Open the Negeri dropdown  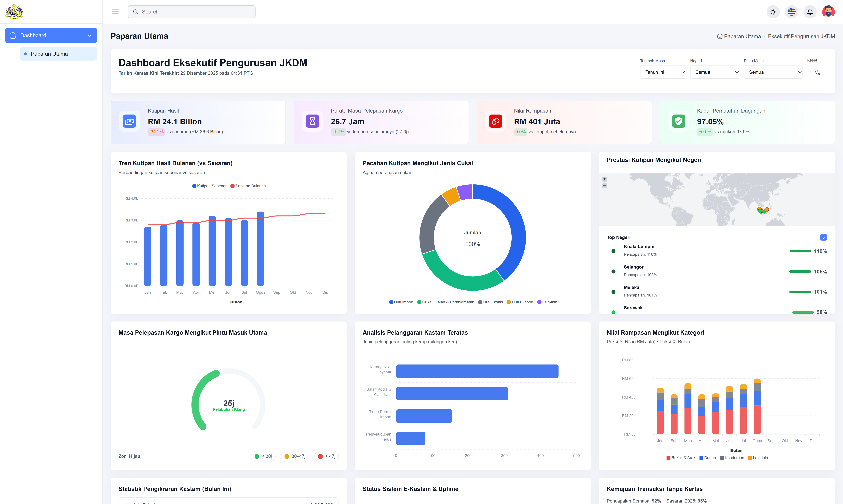pyautogui.click(x=715, y=72)
